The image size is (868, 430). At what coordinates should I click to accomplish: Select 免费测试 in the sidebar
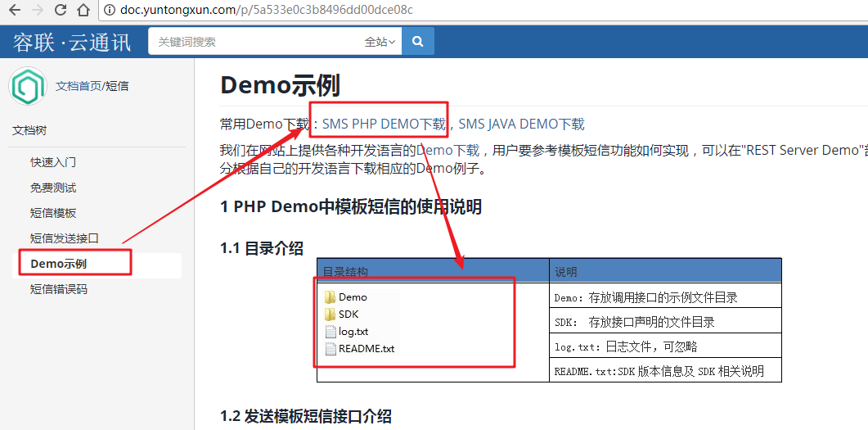[x=53, y=188]
